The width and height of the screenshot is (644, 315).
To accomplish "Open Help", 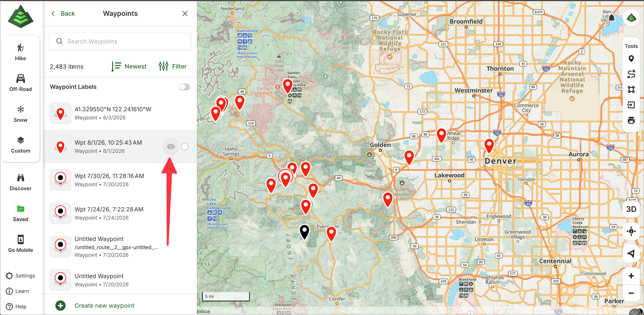I will [x=16, y=306].
